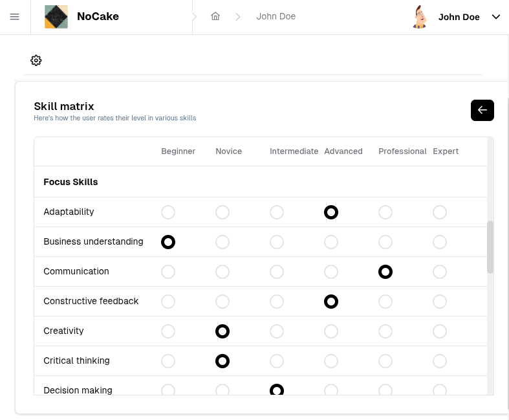Open John Doe breadcrumb item

pos(276,17)
